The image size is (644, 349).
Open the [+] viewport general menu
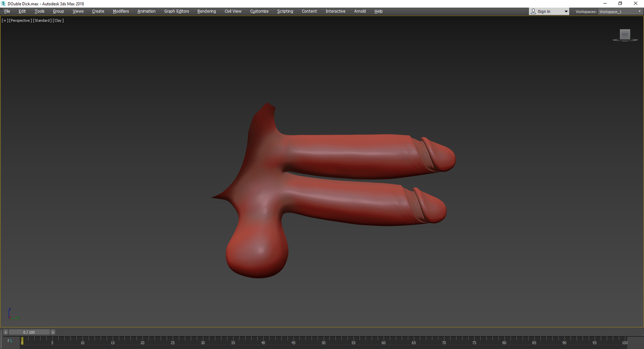pos(5,21)
